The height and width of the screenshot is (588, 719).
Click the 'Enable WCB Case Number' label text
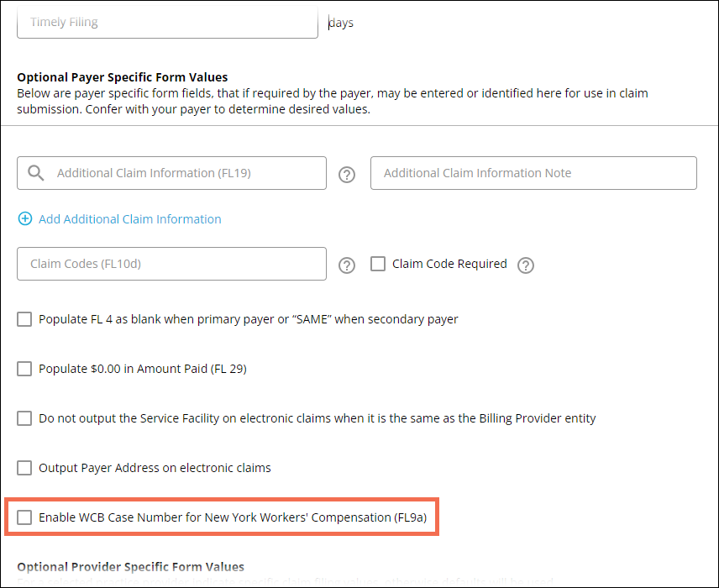click(x=233, y=517)
